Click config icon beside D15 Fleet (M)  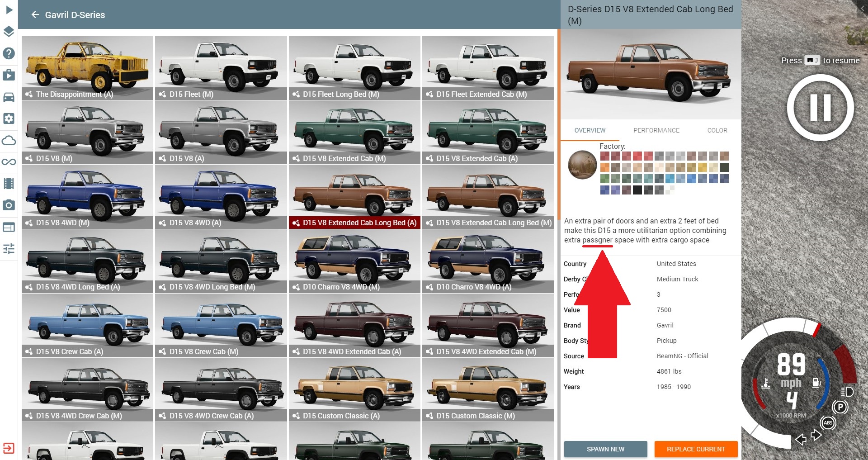click(162, 95)
